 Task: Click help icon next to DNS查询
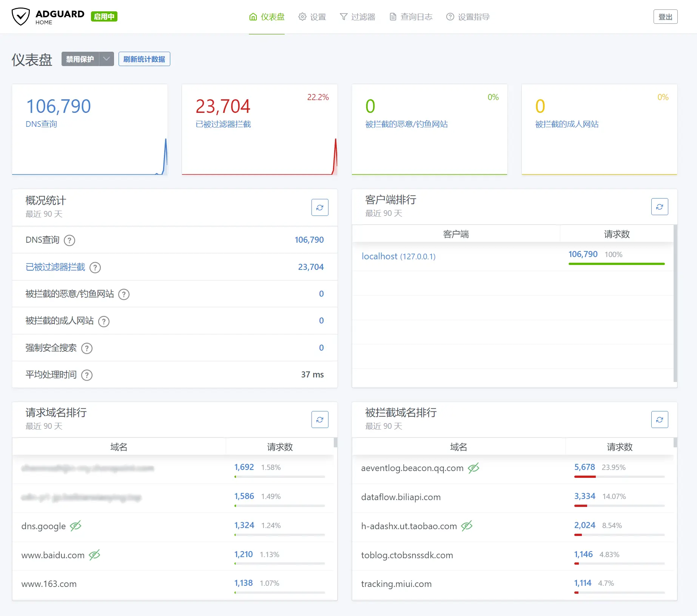pyautogui.click(x=69, y=240)
